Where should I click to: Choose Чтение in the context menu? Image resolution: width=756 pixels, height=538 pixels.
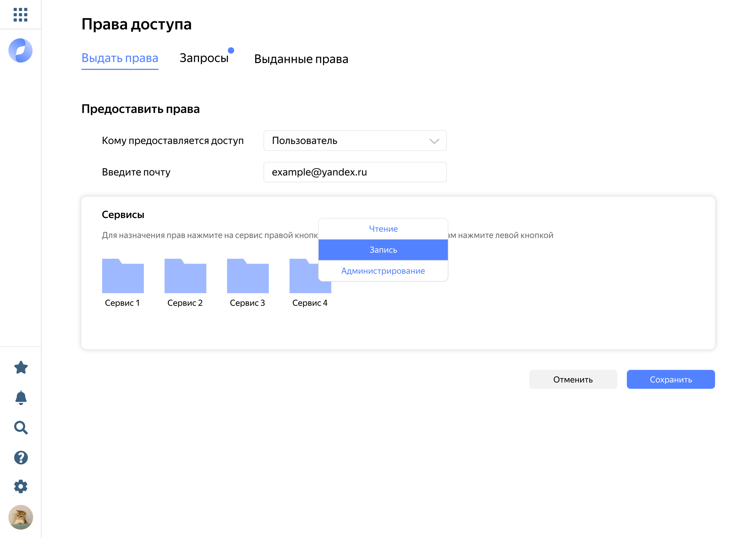pyautogui.click(x=383, y=229)
